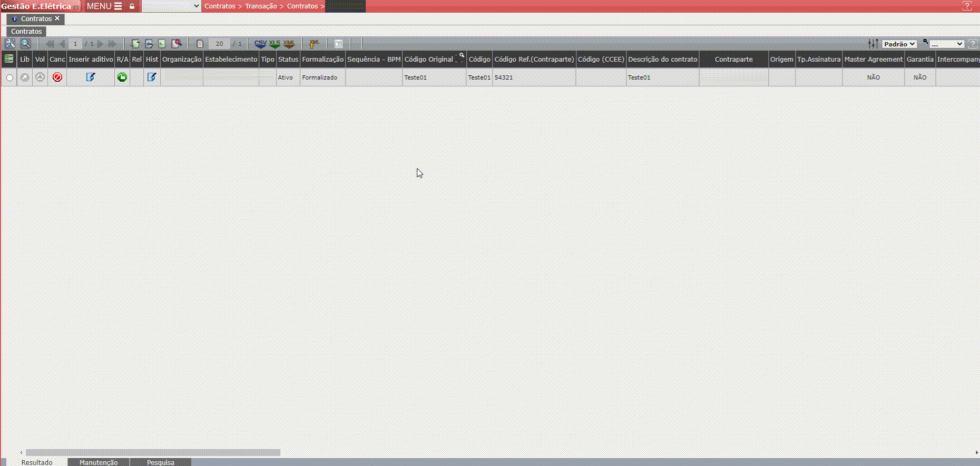This screenshot has width=980, height=466.
Task: Click the Inserir aditivo edit icon
Action: [x=91, y=77]
